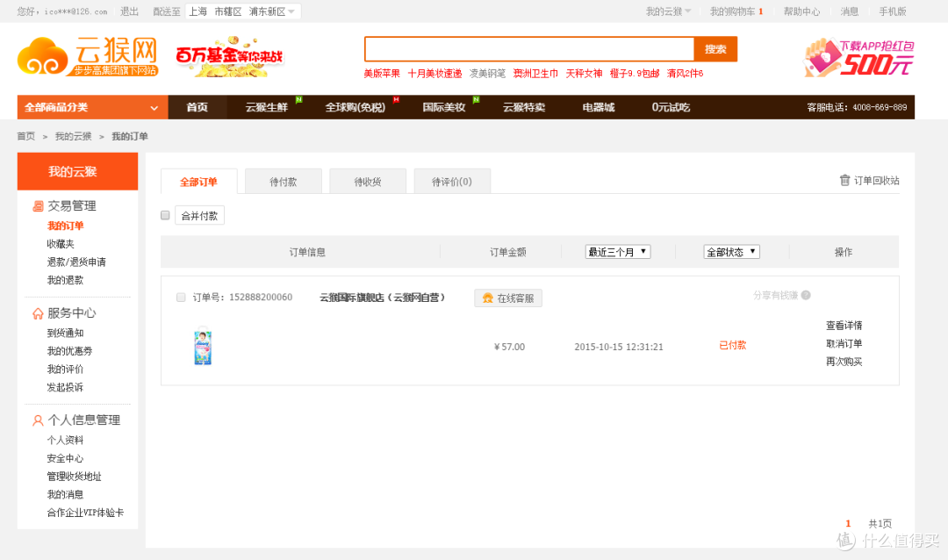Click the orange 搜索 search button
948x560 pixels.
(x=715, y=49)
